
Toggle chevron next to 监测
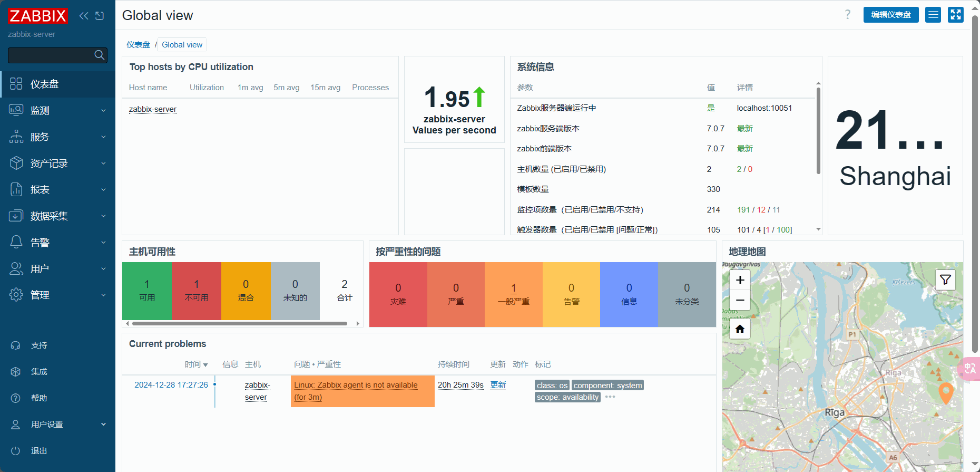tap(103, 110)
